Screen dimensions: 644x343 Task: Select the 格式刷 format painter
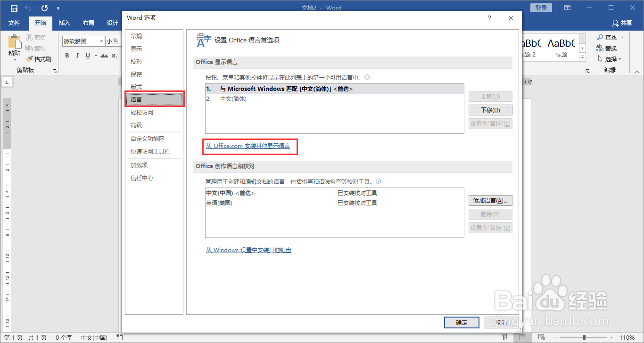click(39, 59)
